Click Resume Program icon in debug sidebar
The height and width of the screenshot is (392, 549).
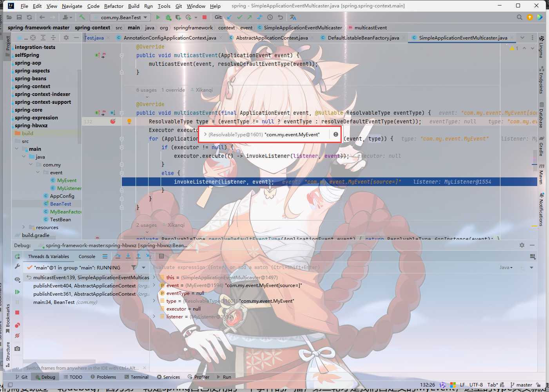pyautogui.click(x=17, y=292)
